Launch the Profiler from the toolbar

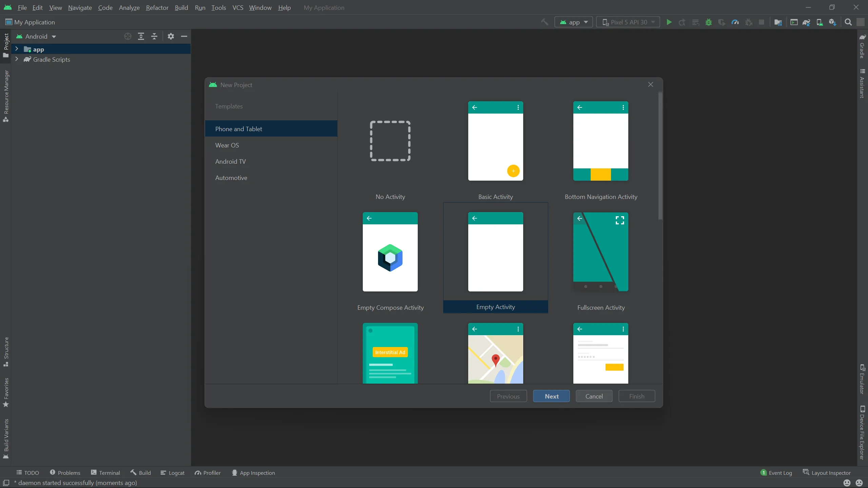click(x=734, y=22)
